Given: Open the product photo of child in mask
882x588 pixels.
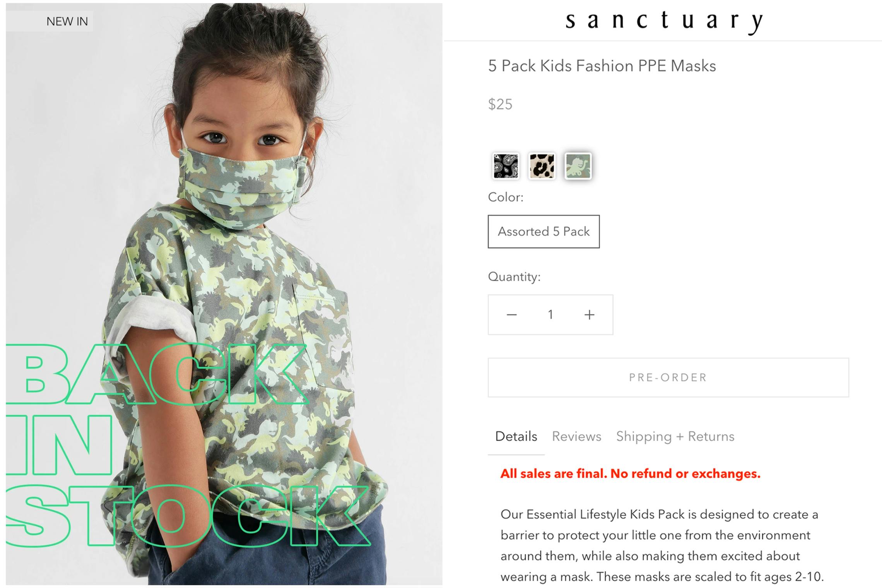Looking at the screenshot, I should point(224,294).
